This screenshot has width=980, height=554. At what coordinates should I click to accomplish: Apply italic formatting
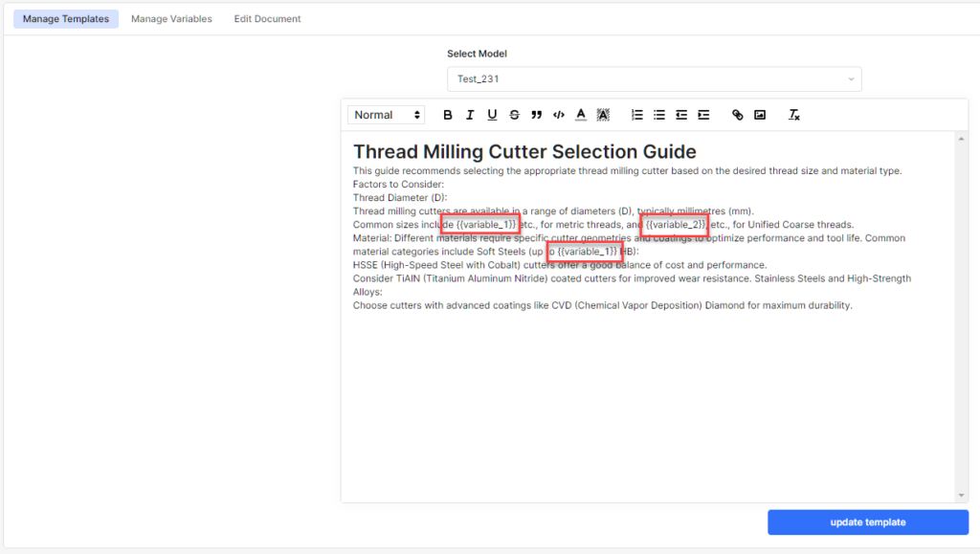tap(469, 114)
